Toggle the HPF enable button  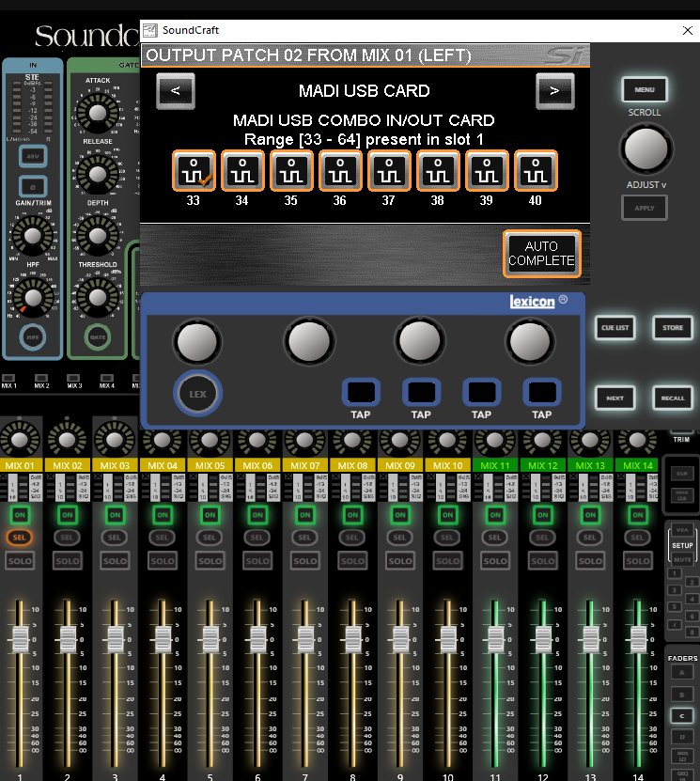point(33,337)
